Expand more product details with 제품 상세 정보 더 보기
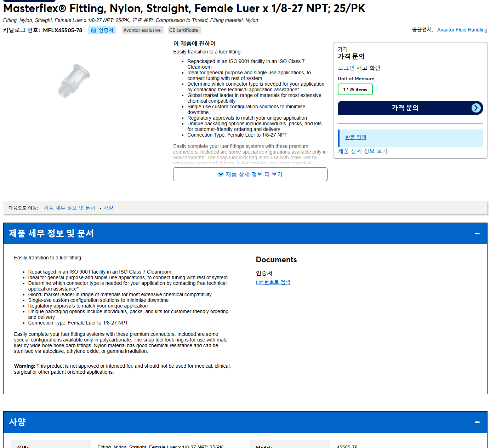490x448 pixels. click(x=250, y=174)
